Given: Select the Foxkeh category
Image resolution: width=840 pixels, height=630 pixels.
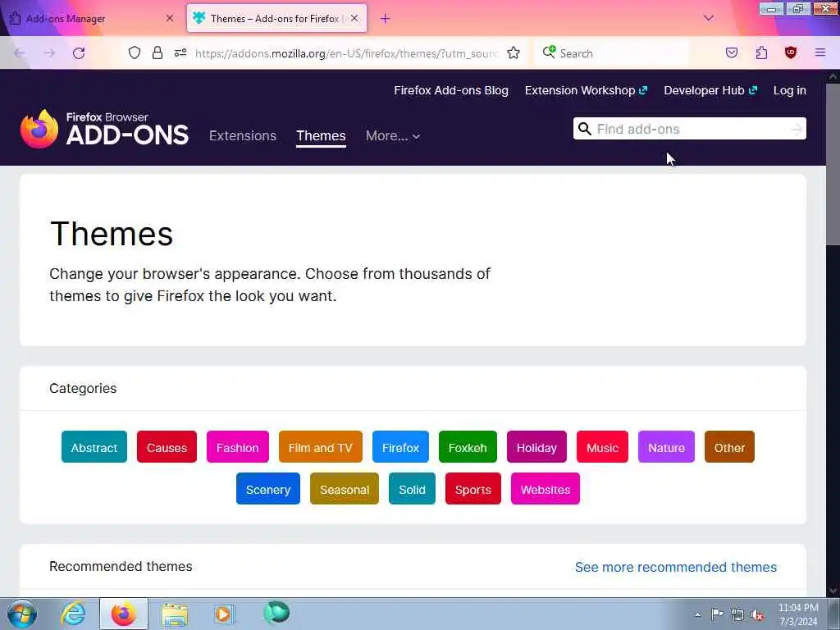Looking at the screenshot, I should coord(468,447).
